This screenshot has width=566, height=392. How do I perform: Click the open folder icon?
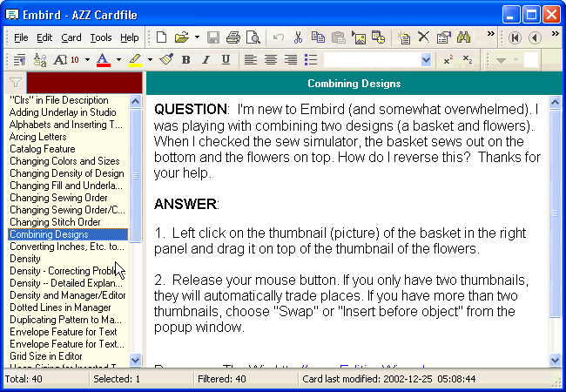pos(182,37)
